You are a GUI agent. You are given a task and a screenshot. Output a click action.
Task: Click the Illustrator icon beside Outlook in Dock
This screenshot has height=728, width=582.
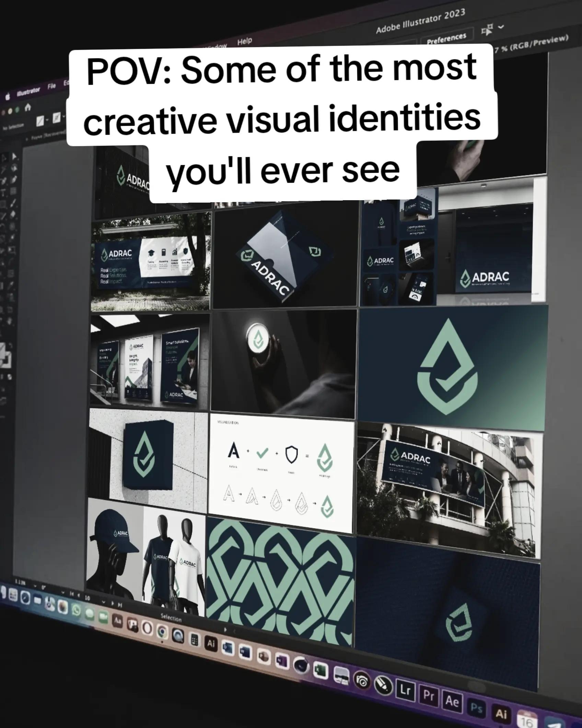[x=211, y=643]
